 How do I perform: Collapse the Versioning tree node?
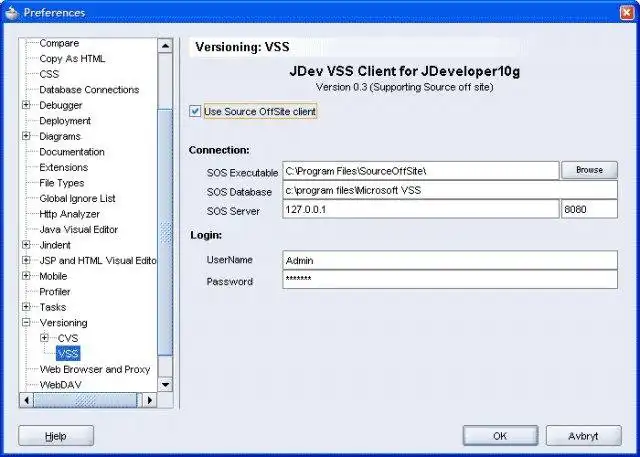tap(26, 322)
